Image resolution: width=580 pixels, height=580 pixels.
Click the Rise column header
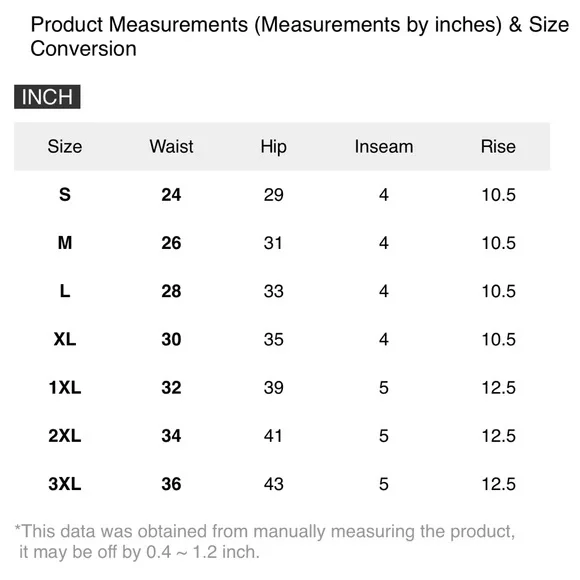click(498, 146)
